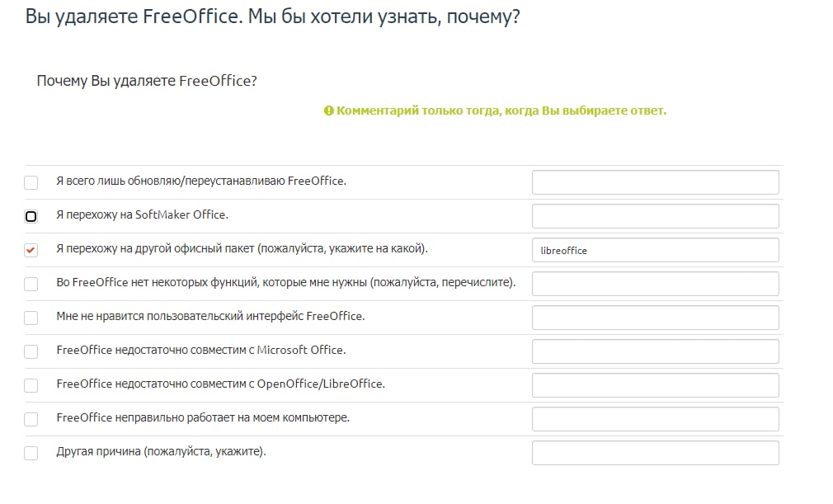Click comment field for Microsoft Office compatibility row
The width and height of the screenshot is (833, 504).
click(x=656, y=351)
